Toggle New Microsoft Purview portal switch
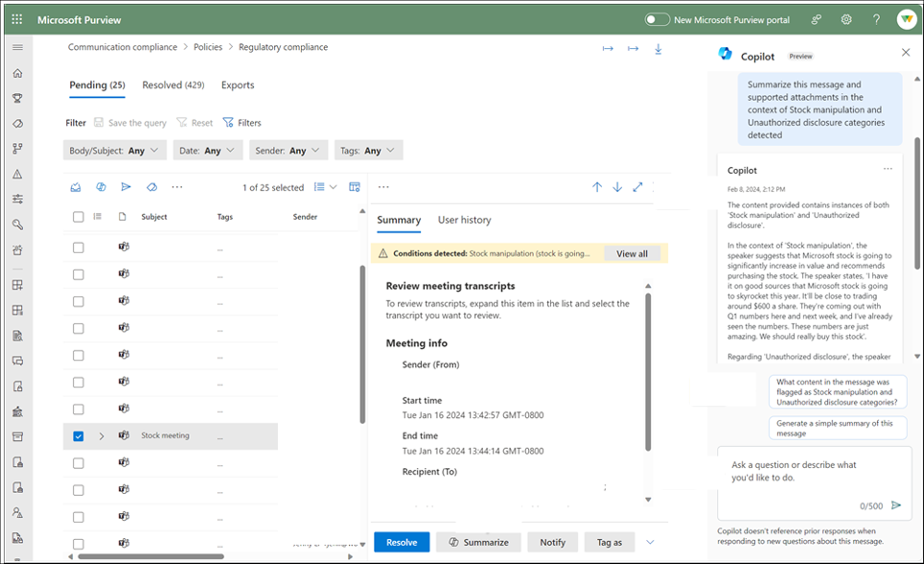The image size is (924, 564). (x=657, y=19)
